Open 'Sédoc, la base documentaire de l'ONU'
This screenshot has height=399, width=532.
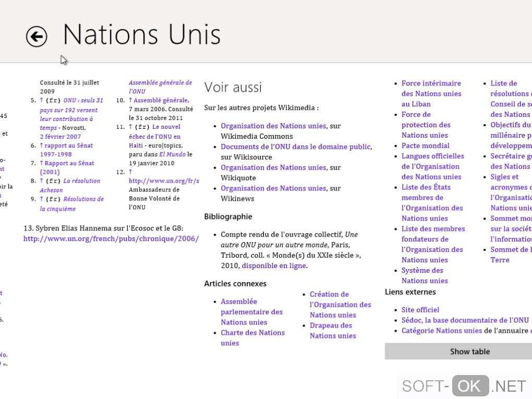coord(465,320)
